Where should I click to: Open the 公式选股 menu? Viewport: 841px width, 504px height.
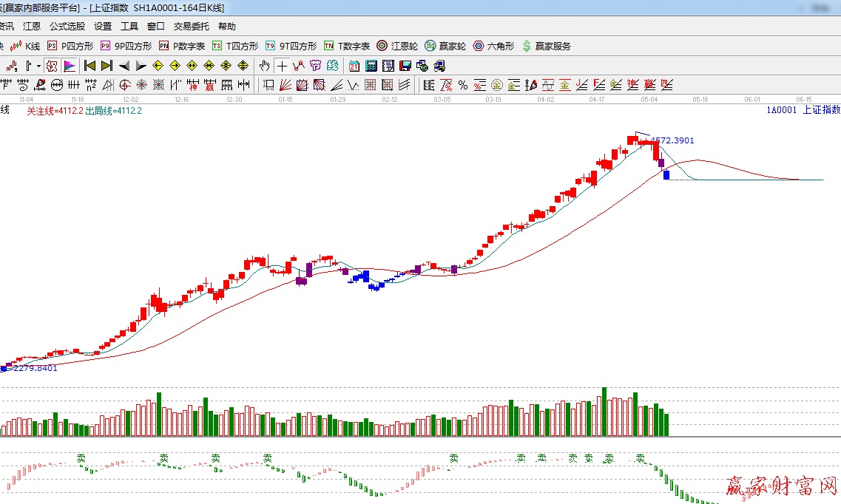67,26
